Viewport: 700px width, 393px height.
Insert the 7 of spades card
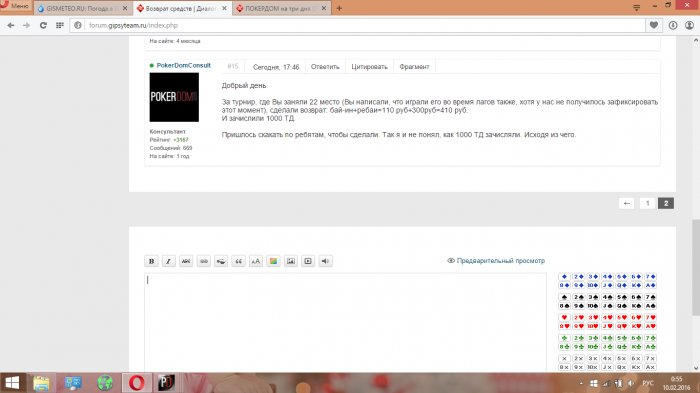pyautogui.click(x=650, y=297)
